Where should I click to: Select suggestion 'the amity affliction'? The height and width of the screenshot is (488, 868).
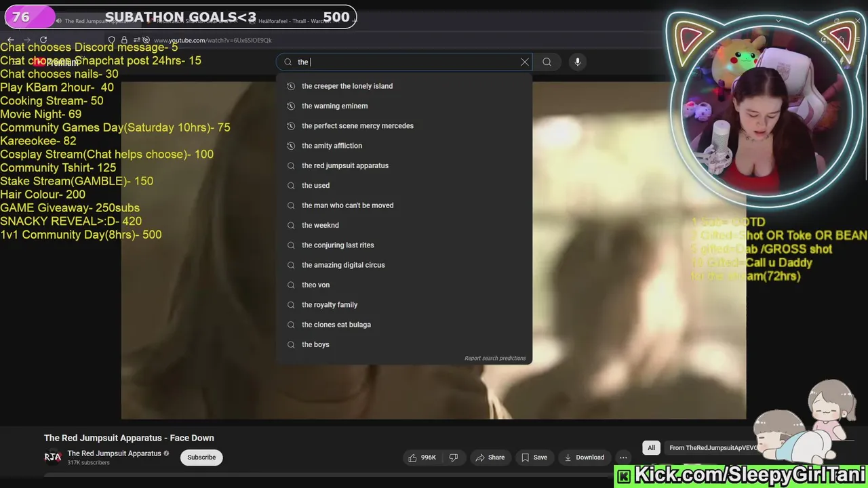click(404, 146)
